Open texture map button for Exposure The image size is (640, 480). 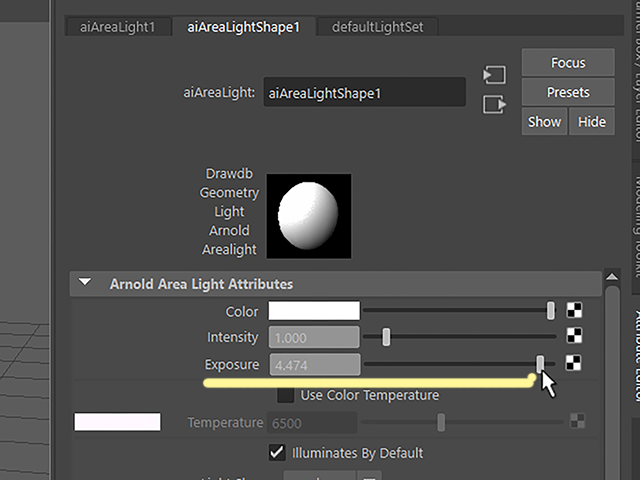click(573, 363)
